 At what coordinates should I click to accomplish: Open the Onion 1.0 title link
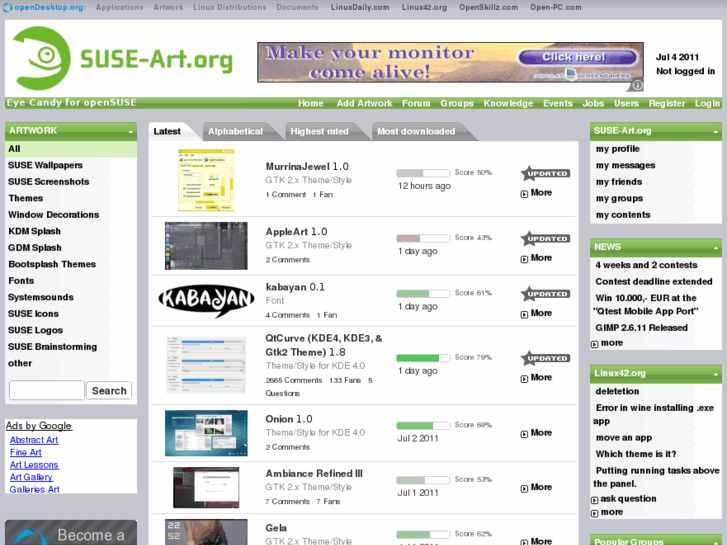[x=288, y=419]
